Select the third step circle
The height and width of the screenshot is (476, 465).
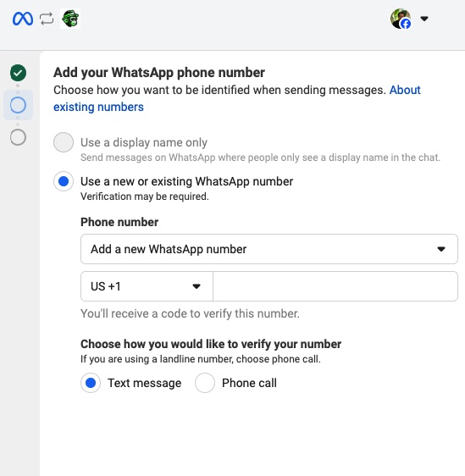[19, 137]
